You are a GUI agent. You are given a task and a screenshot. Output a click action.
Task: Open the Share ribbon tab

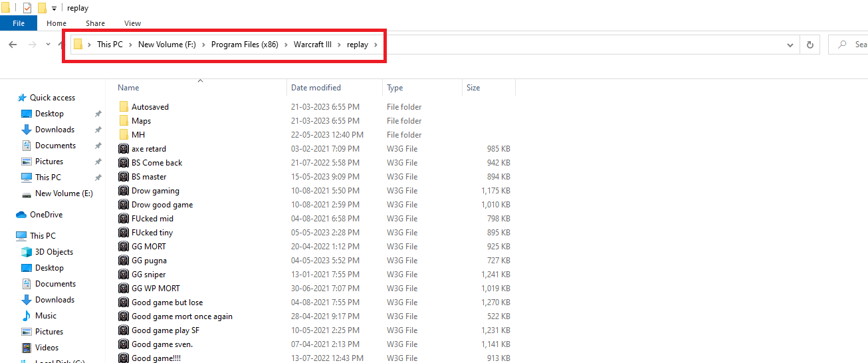point(95,23)
